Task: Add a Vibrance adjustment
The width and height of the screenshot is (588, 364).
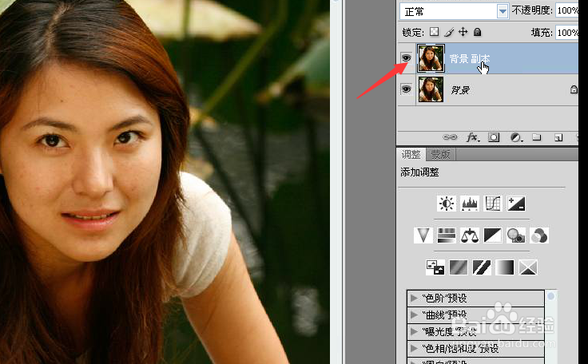Action: (423, 235)
